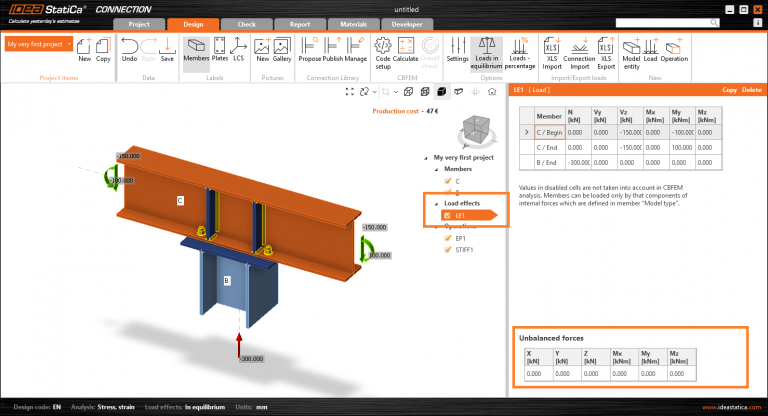Propose a connection from library

tap(310, 49)
